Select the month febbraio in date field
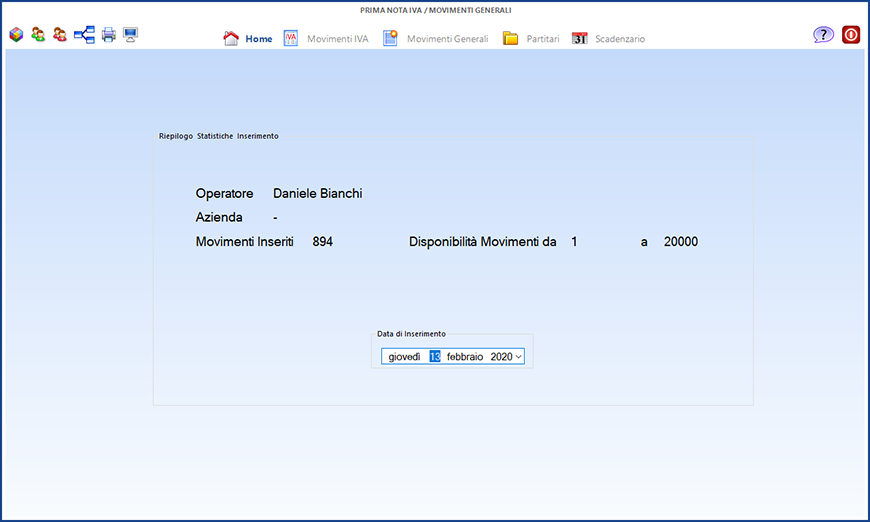This screenshot has height=522, width=870. [x=465, y=357]
